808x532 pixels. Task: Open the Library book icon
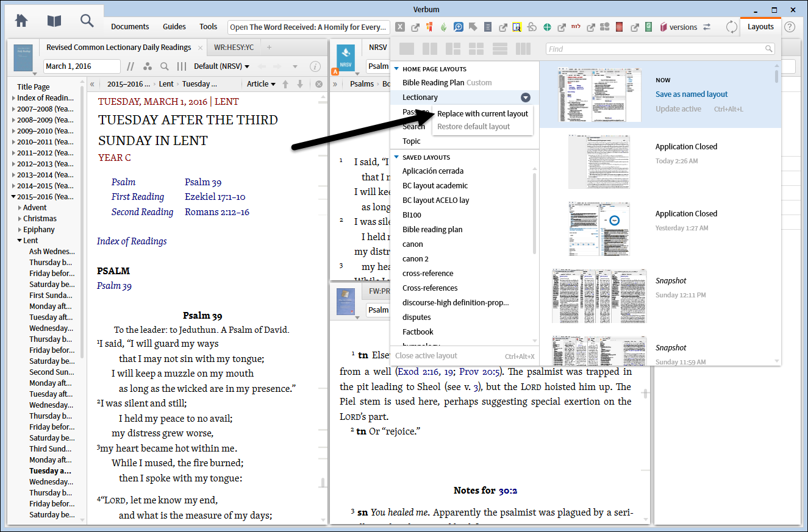54,21
